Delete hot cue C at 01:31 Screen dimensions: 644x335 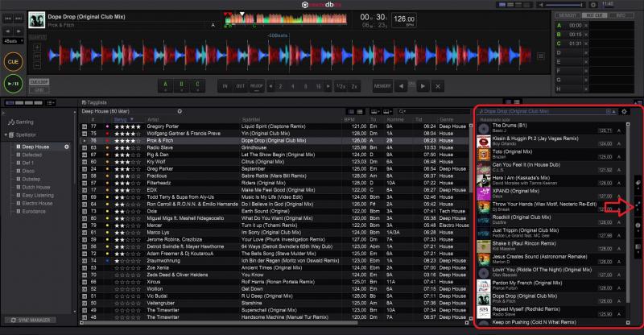pos(586,43)
